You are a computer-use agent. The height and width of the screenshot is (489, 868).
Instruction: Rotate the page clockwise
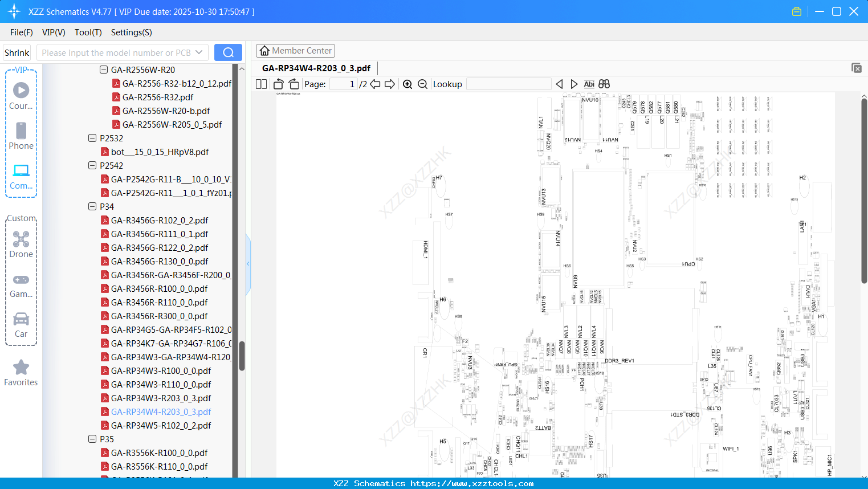294,84
